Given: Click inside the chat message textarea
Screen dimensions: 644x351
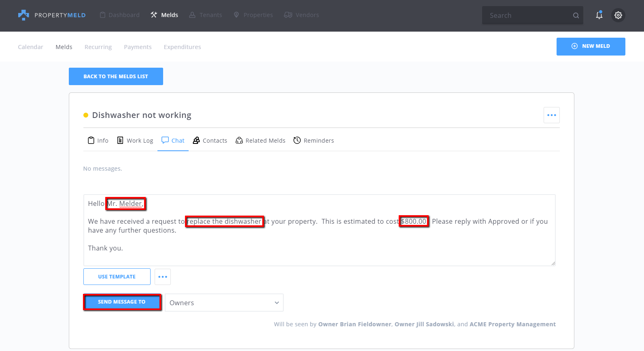Looking at the screenshot, I should coord(319,230).
